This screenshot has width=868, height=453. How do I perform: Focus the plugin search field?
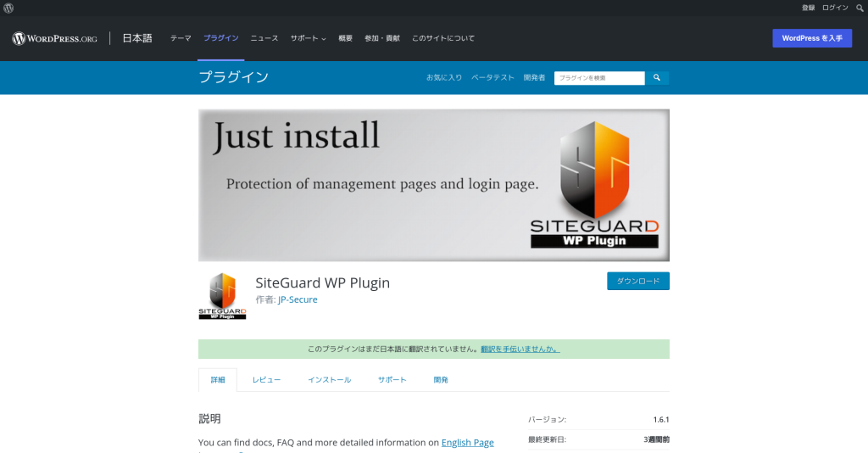click(x=599, y=78)
